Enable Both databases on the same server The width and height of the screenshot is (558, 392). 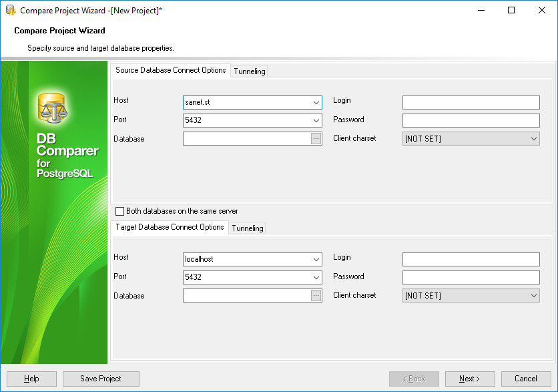120,211
